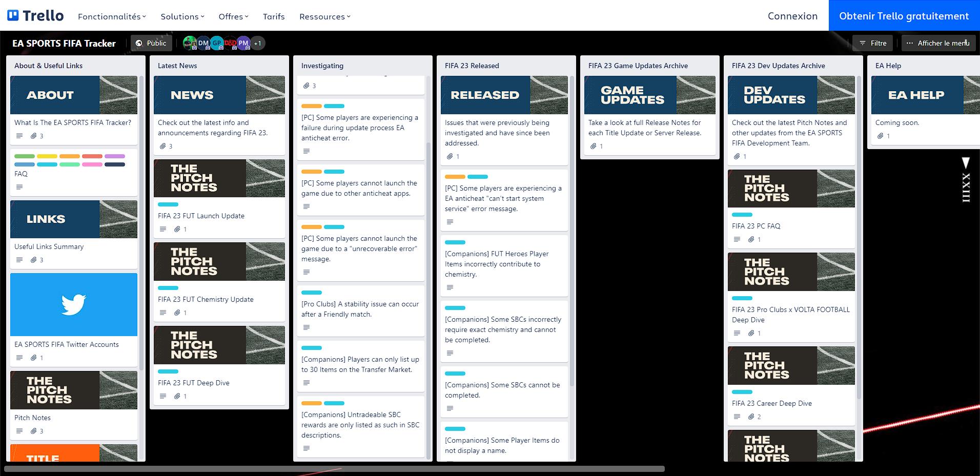Image resolution: width=980 pixels, height=476 pixels.
Task: Click the Public visibility icon
Action: [x=139, y=43]
